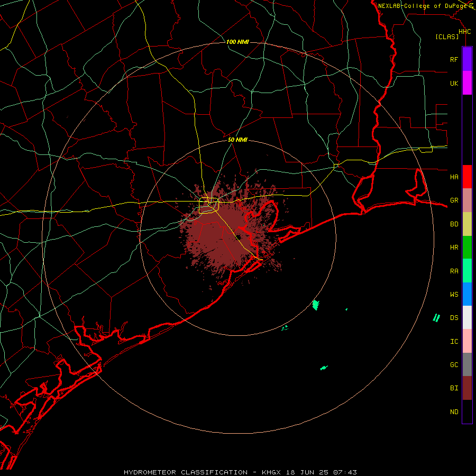Click the RF purple legend swatch
Viewport: 476px width, 476px height.
pos(467,59)
